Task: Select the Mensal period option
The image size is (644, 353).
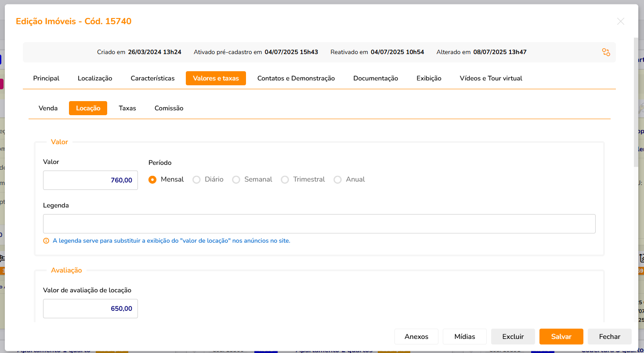Action: (x=153, y=179)
